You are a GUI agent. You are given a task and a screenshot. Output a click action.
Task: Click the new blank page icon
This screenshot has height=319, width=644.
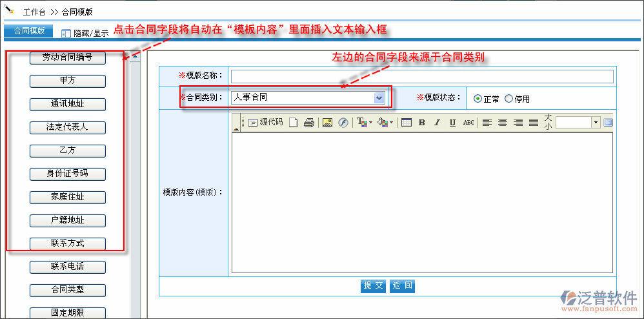coord(293,123)
